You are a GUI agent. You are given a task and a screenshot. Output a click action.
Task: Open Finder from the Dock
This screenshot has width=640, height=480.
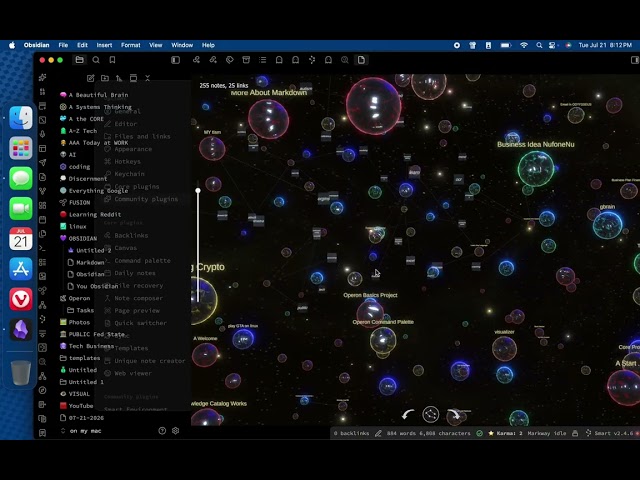(20, 118)
